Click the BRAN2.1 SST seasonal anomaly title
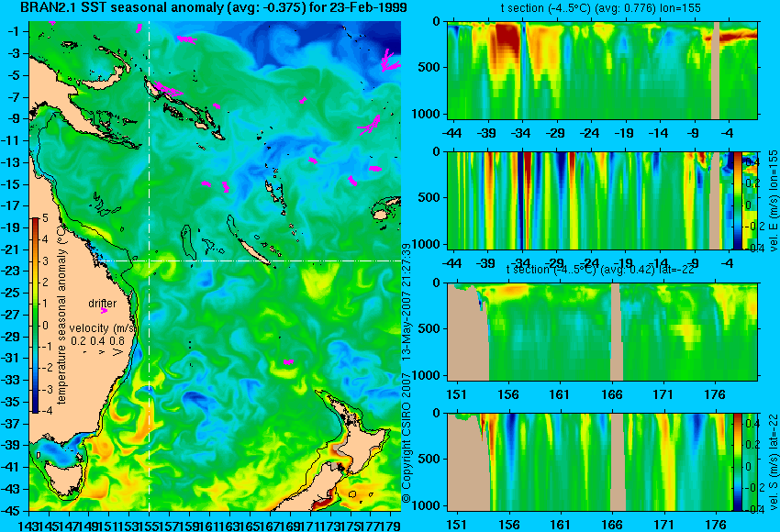Image resolution: width=780 pixels, height=532 pixels. point(214,7)
